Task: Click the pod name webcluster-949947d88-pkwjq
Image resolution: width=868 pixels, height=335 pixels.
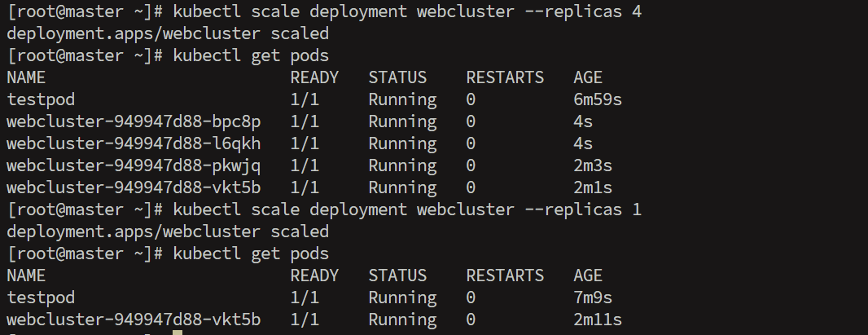Action: pyautogui.click(x=134, y=166)
